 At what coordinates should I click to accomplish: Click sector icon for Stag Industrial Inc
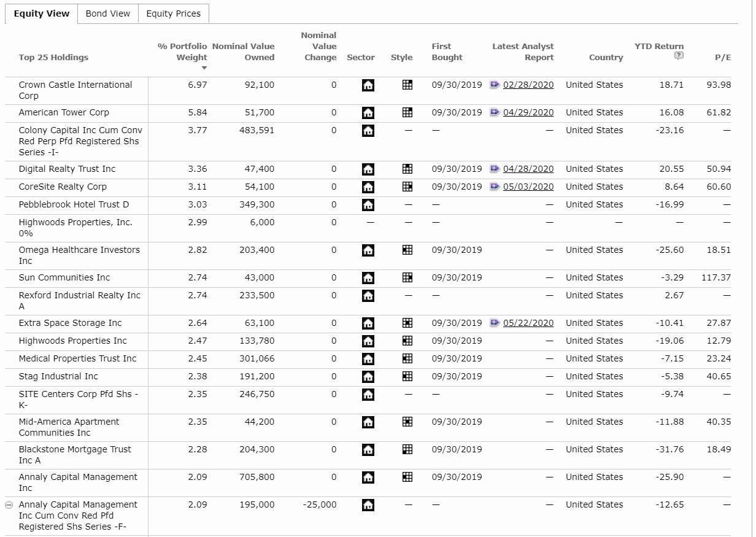pos(368,377)
